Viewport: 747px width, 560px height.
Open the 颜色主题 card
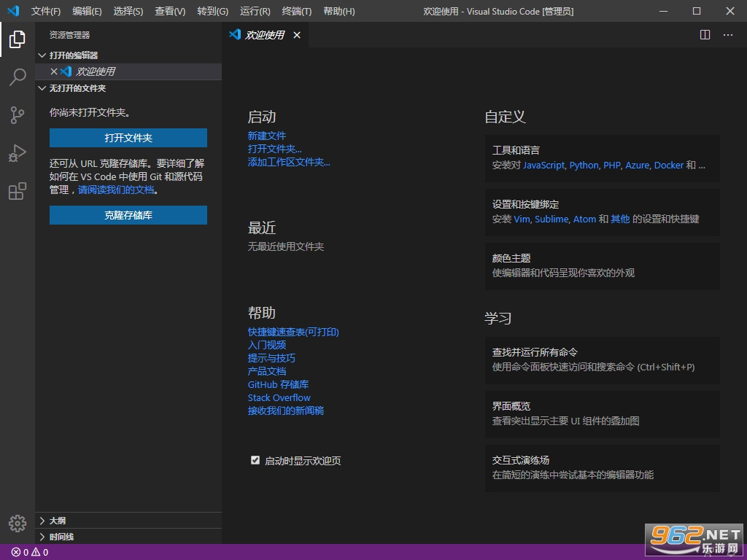click(602, 266)
